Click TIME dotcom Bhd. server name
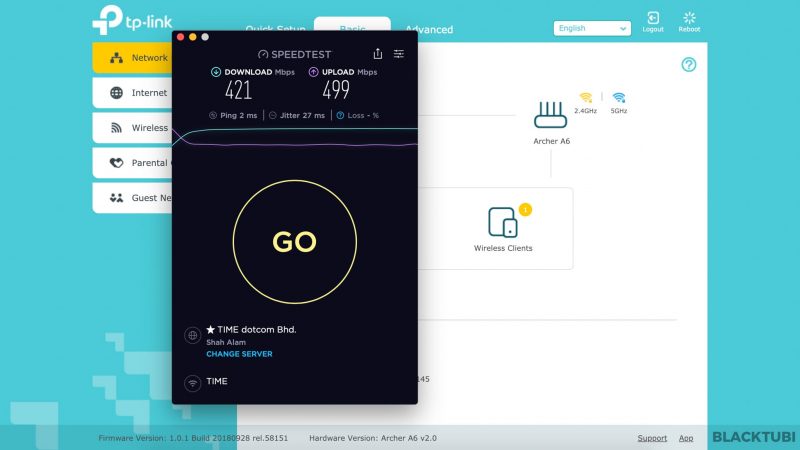The width and height of the screenshot is (800, 450). 257,330
